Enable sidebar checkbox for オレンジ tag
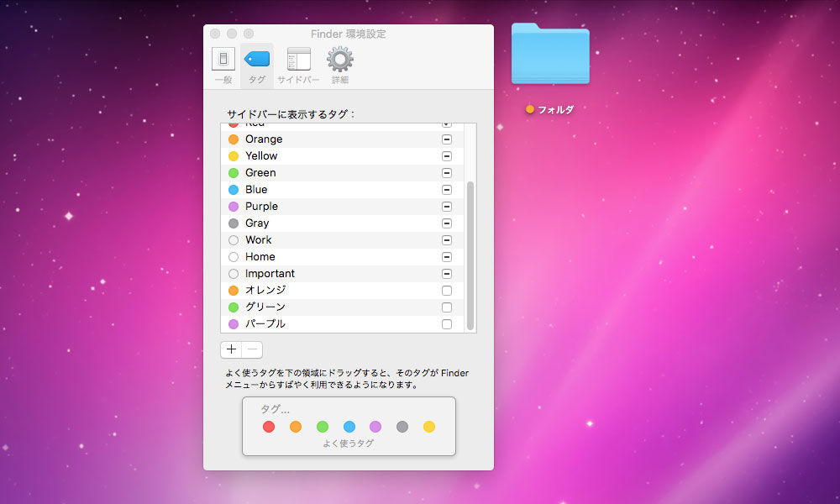840x504 pixels. 447,291
